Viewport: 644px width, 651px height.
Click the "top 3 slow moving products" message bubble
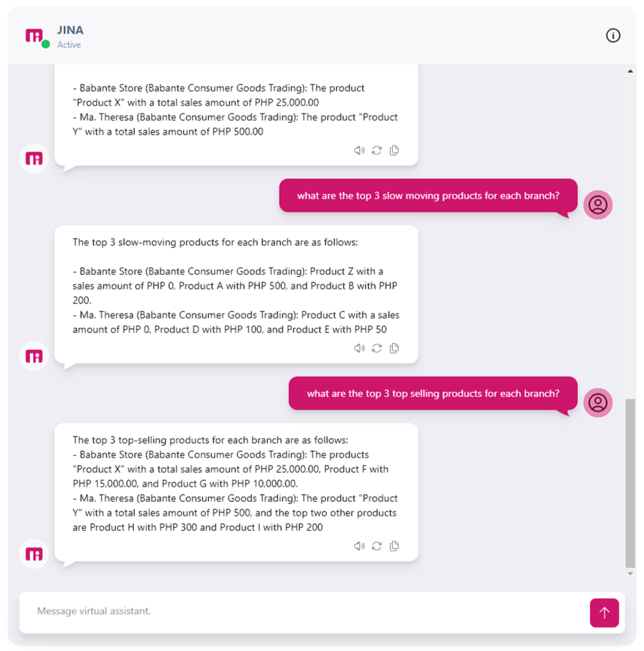(428, 196)
